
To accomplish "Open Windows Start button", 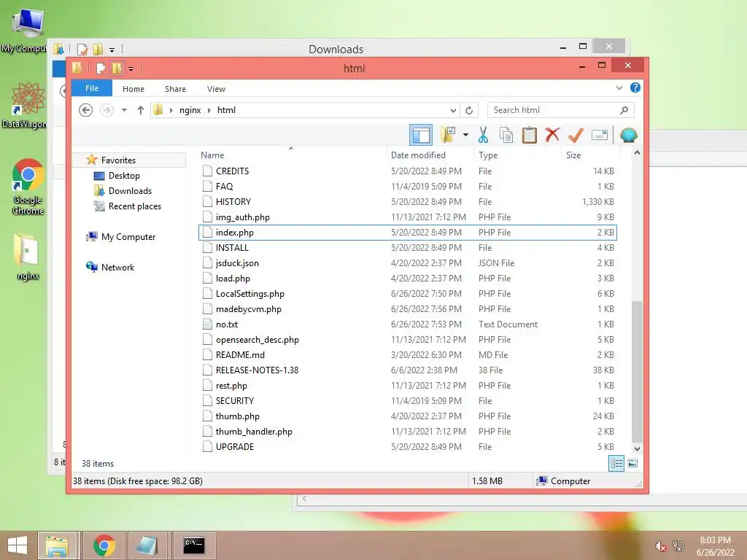I will (18, 545).
